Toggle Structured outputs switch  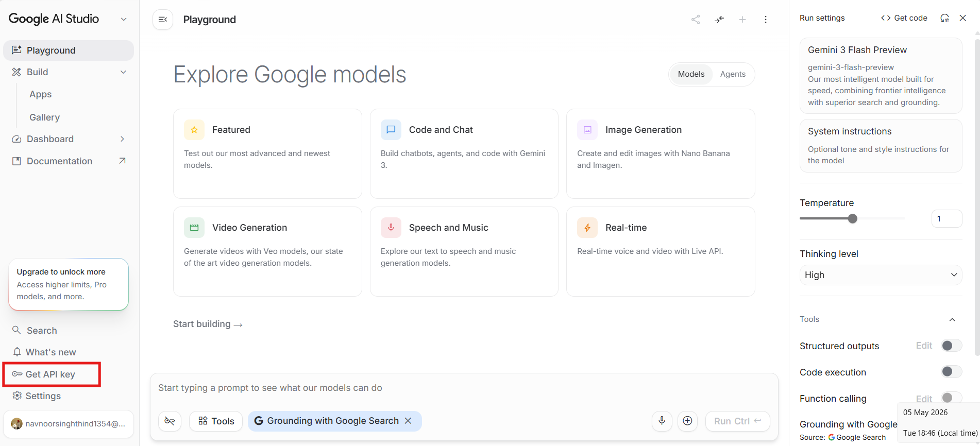coord(952,346)
